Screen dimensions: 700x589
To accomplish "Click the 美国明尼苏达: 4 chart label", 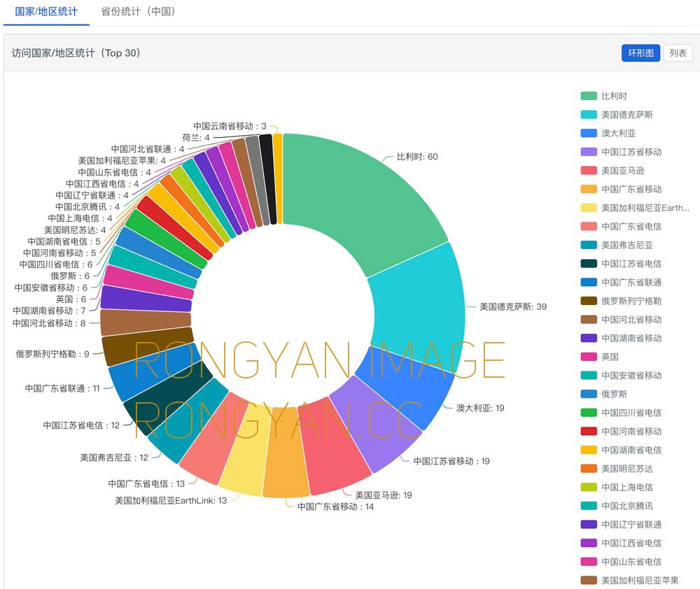I will (75, 230).
